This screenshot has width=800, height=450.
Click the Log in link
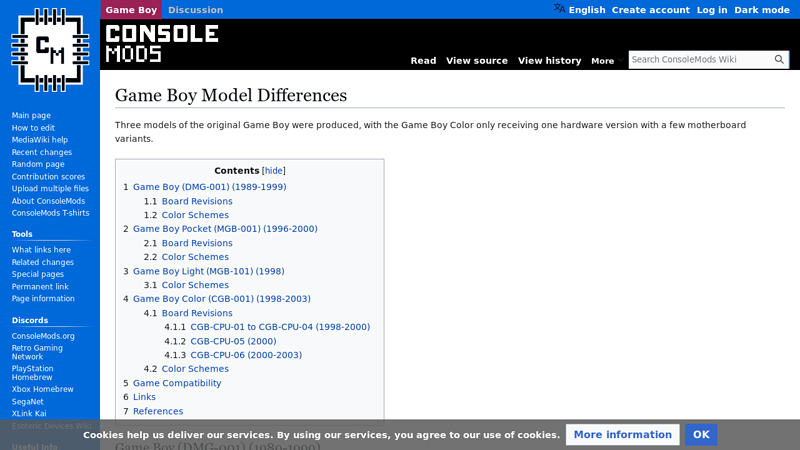712,10
